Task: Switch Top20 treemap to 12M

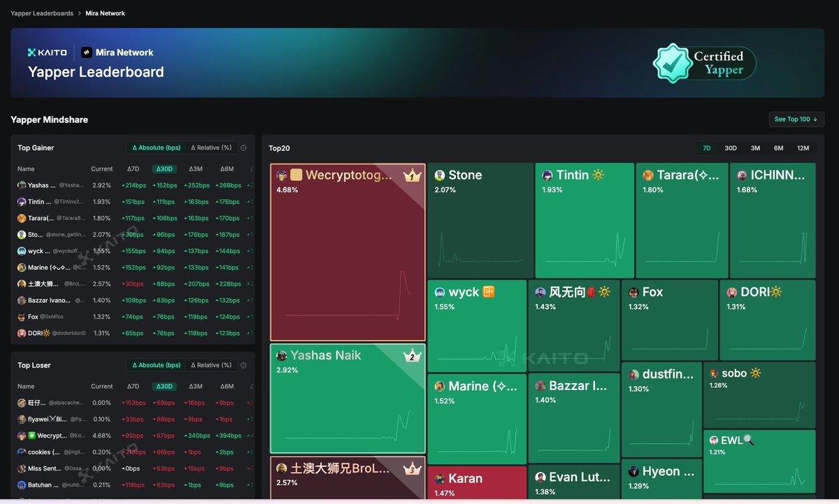Action: 803,148
